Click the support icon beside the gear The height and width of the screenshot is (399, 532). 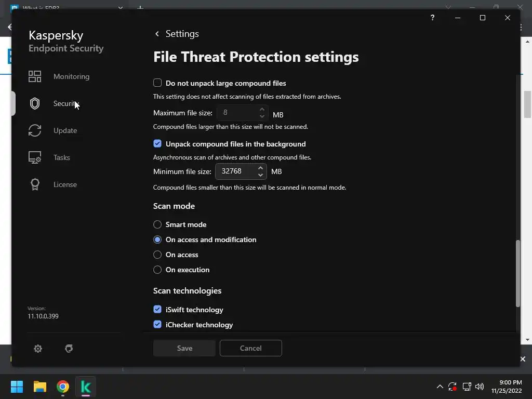69,349
